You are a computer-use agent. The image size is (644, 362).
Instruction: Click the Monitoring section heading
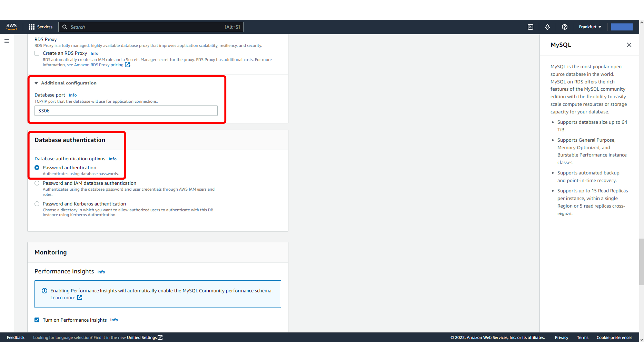pyautogui.click(x=51, y=252)
